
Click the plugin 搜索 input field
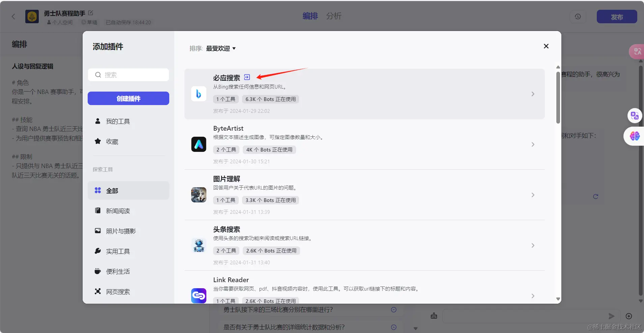[x=128, y=75]
